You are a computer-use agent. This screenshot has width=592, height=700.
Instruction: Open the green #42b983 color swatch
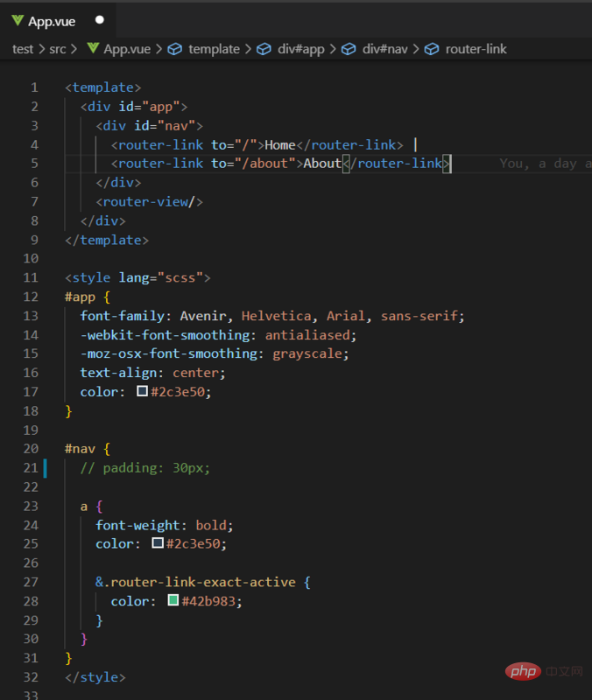point(173,600)
